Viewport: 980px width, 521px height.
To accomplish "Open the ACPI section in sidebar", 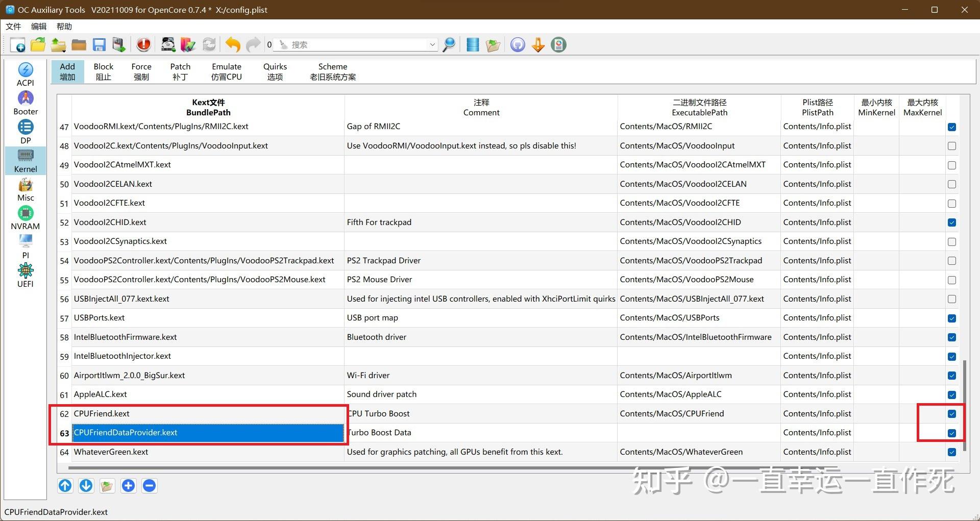I will point(26,75).
